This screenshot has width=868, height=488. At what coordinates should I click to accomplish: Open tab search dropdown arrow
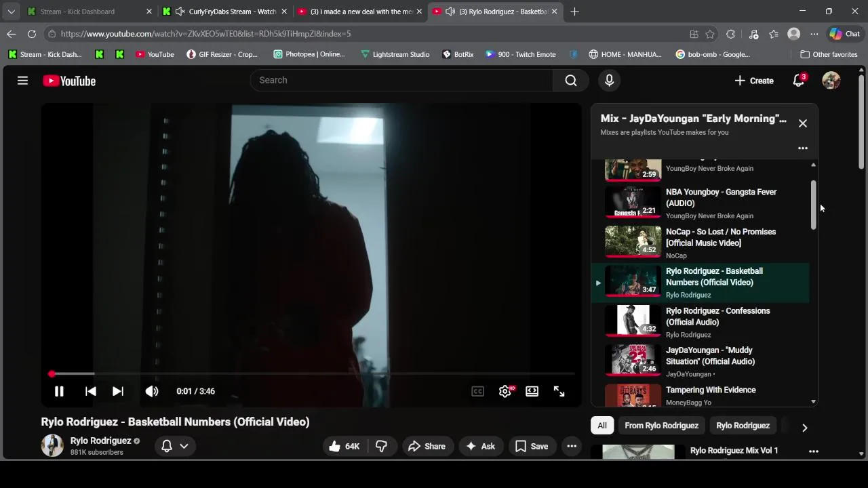coord(12,12)
